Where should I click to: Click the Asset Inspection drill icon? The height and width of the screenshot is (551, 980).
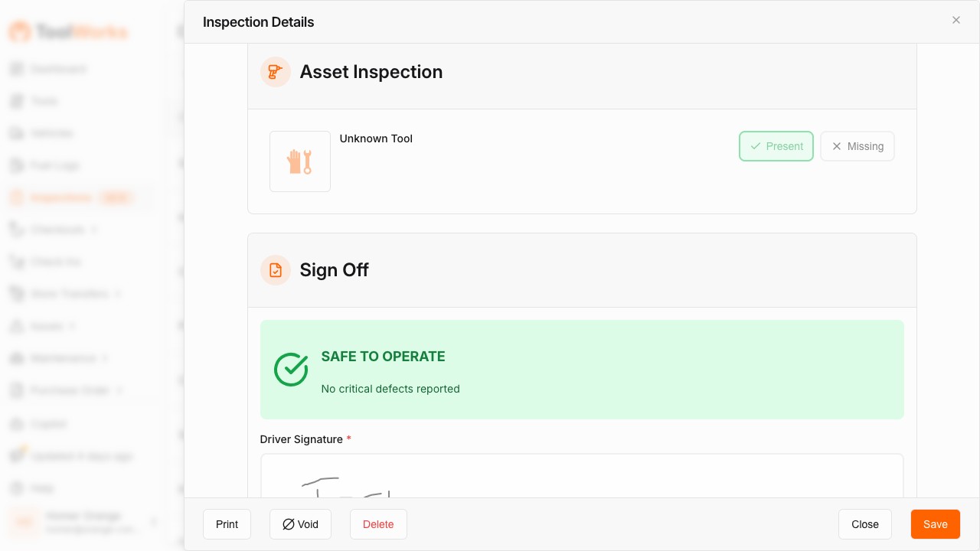(x=276, y=72)
